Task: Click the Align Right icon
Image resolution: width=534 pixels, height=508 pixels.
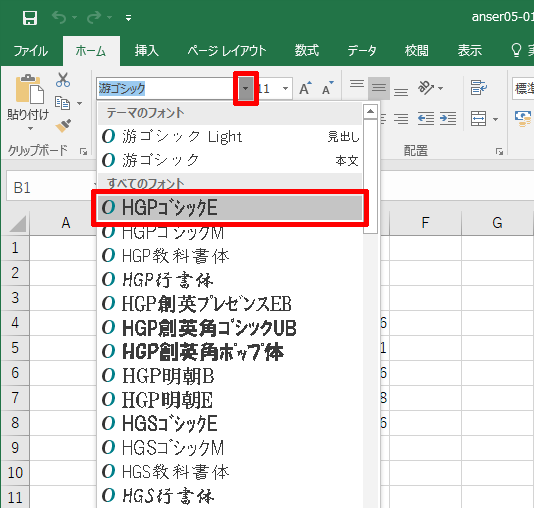Action: [401, 119]
